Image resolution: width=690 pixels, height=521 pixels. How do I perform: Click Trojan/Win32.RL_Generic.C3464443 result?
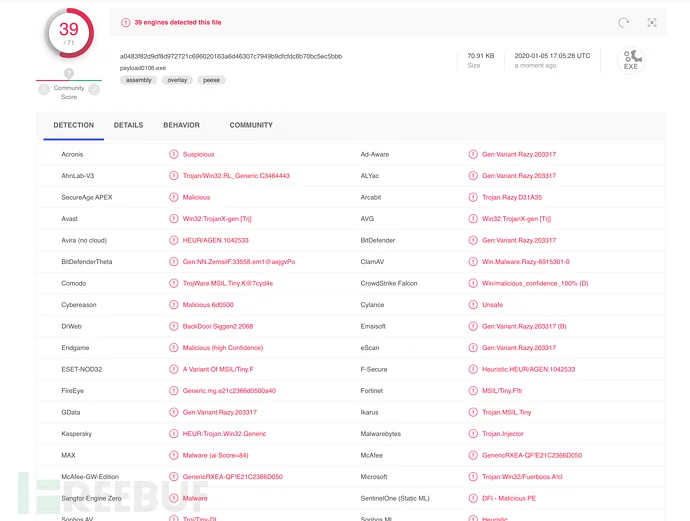pos(236,176)
